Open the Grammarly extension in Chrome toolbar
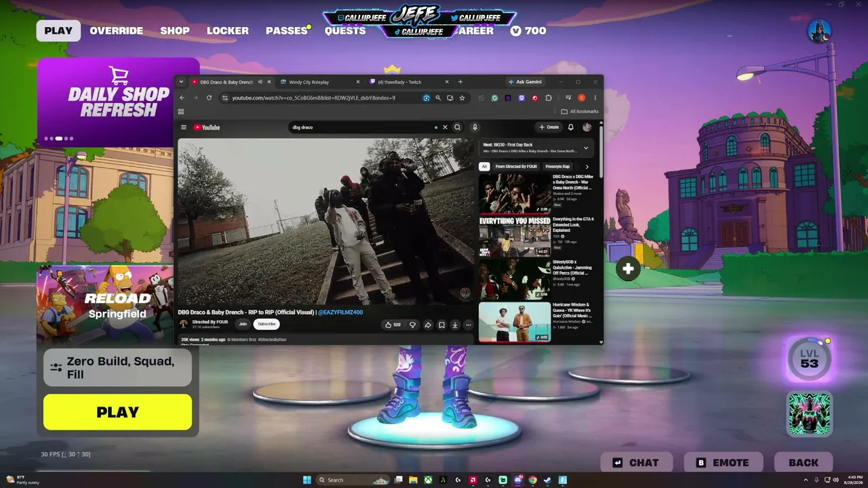Screen dimensions: 868x488 (x=495, y=98)
